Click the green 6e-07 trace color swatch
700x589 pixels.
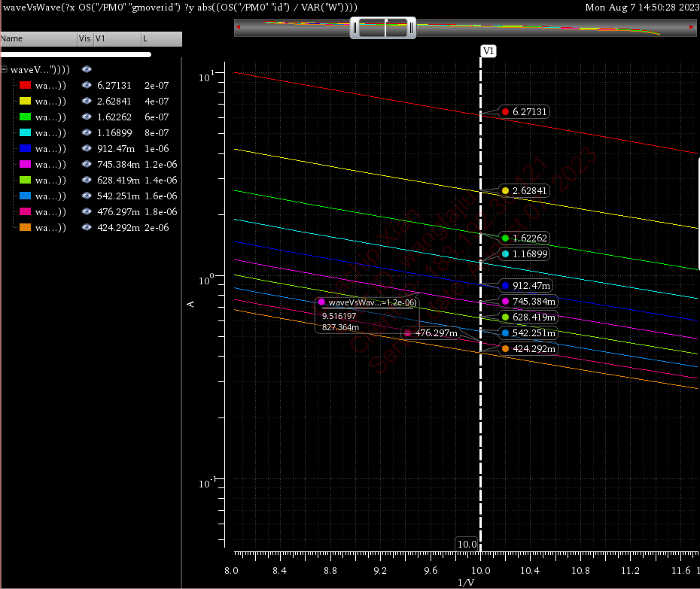pyautogui.click(x=25, y=117)
